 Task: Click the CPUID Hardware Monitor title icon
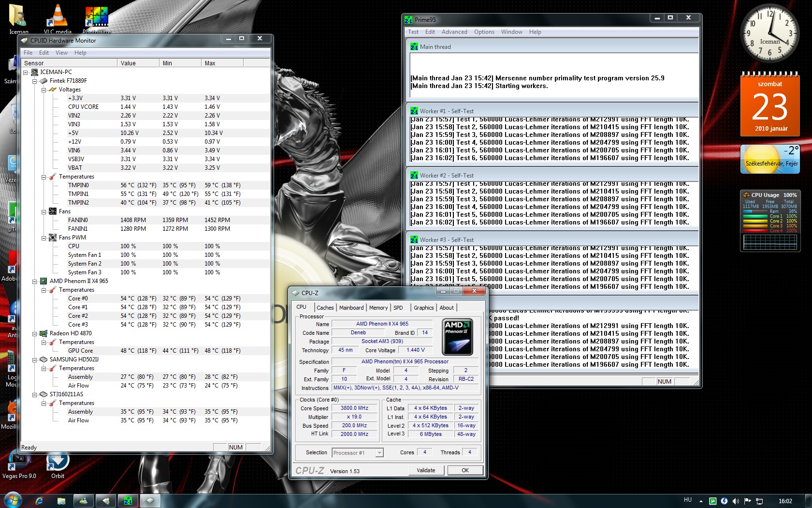tap(24, 40)
